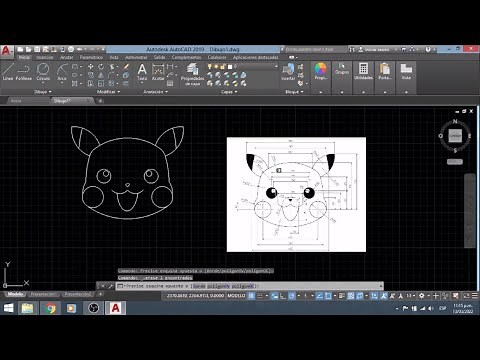The image size is (480, 360).
Task: Open the Inicio ribbon tab
Action: coord(24,57)
